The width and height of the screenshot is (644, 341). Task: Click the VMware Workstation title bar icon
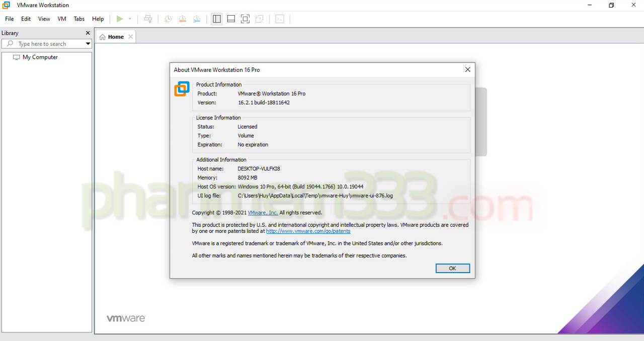pos(6,5)
